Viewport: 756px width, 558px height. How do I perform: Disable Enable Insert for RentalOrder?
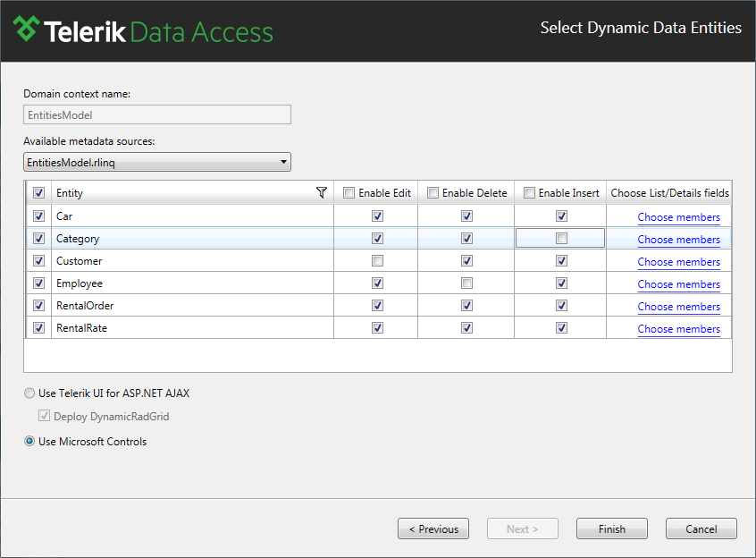562,305
